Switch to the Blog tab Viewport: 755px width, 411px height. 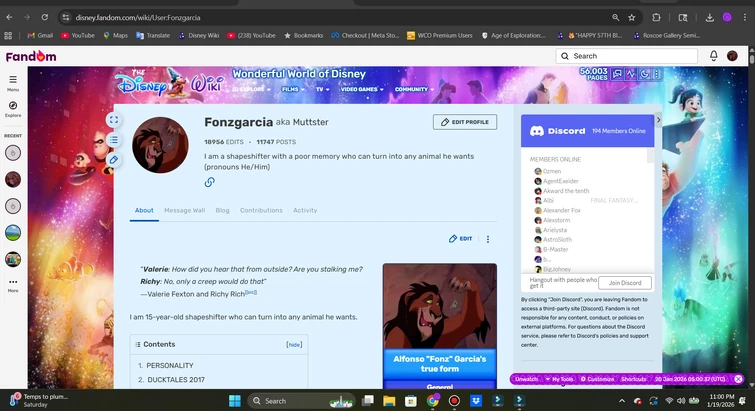click(222, 210)
